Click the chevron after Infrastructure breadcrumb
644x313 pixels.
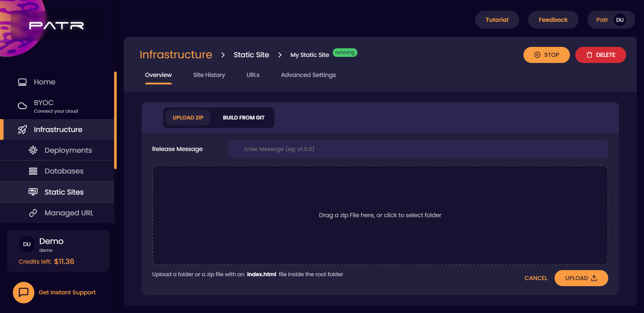click(x=223, y=55)
